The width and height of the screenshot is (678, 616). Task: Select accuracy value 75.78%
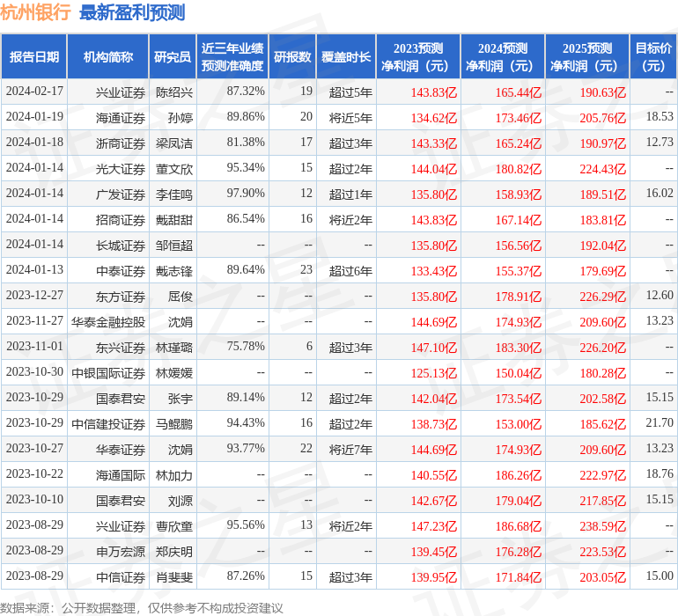(246, 346)
